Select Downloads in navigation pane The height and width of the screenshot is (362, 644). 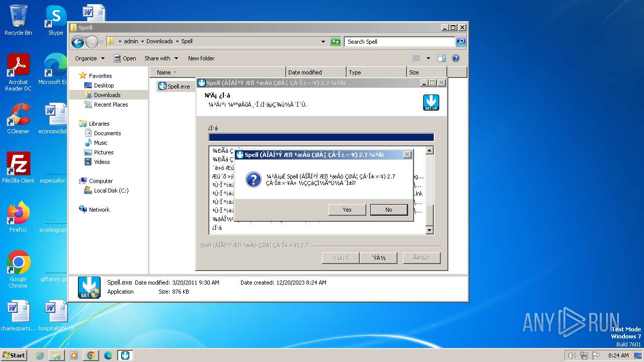pos(107,95)
